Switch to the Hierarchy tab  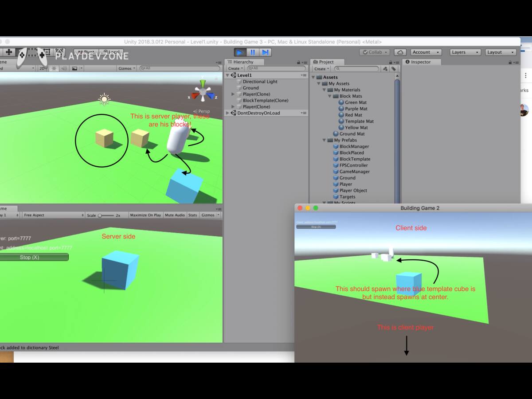click(x=244, y=62)
